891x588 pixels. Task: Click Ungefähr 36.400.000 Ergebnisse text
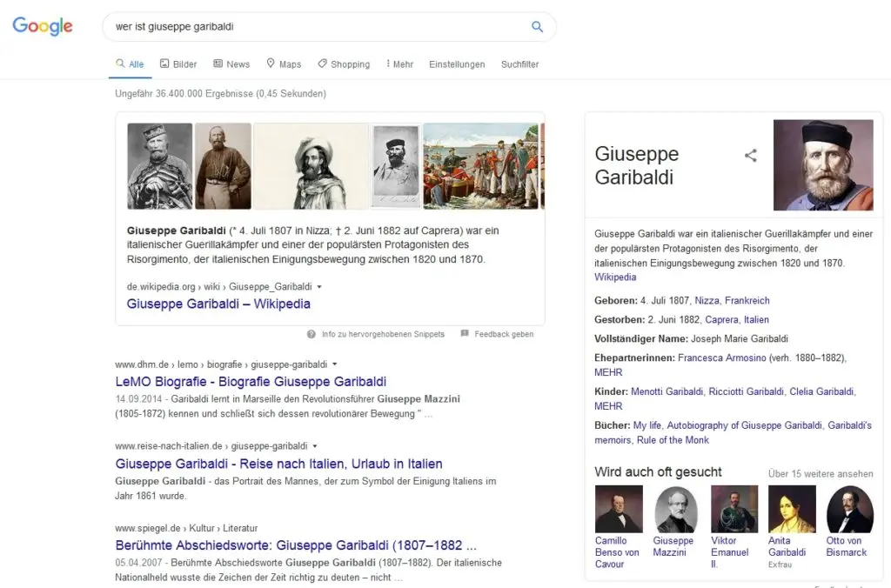220,94
